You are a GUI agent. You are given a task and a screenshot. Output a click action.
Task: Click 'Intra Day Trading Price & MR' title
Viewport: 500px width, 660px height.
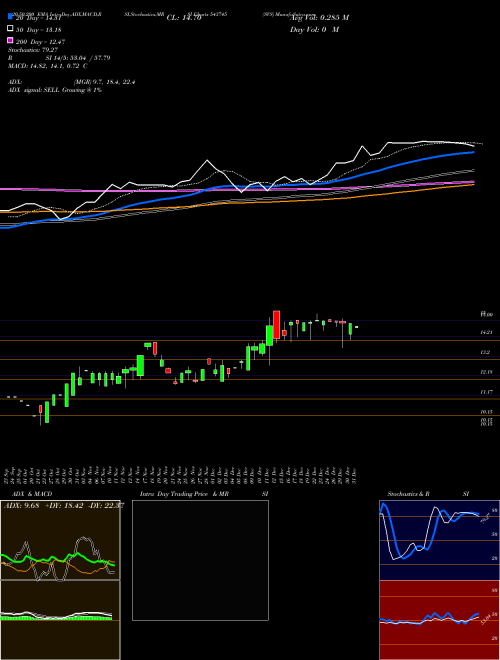click(x=184, y=494)
